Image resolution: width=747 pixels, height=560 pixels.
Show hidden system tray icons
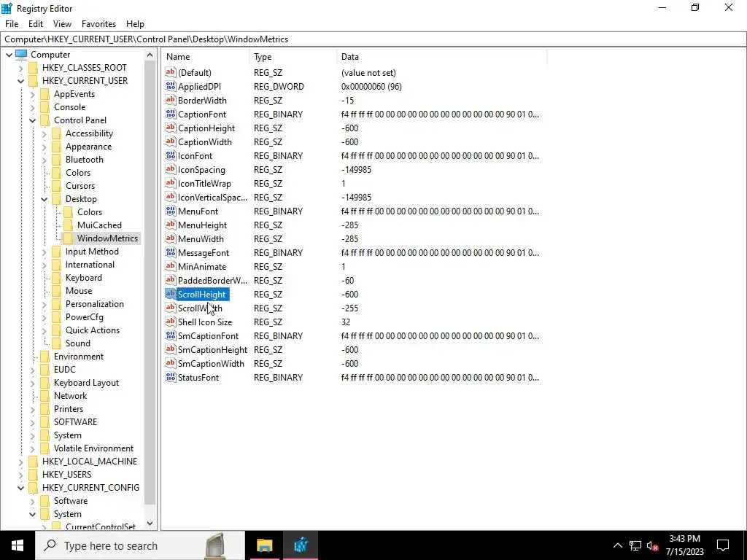point(617,545)
